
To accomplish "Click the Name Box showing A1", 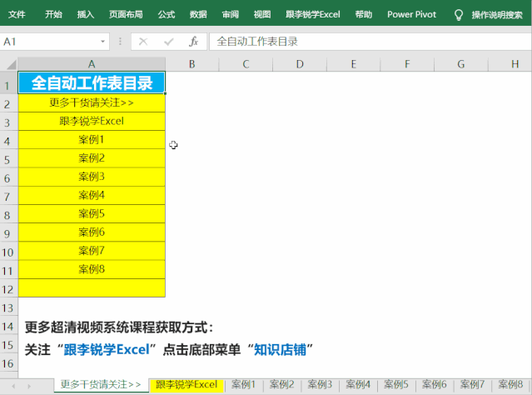I will click(x=49, y=42).
